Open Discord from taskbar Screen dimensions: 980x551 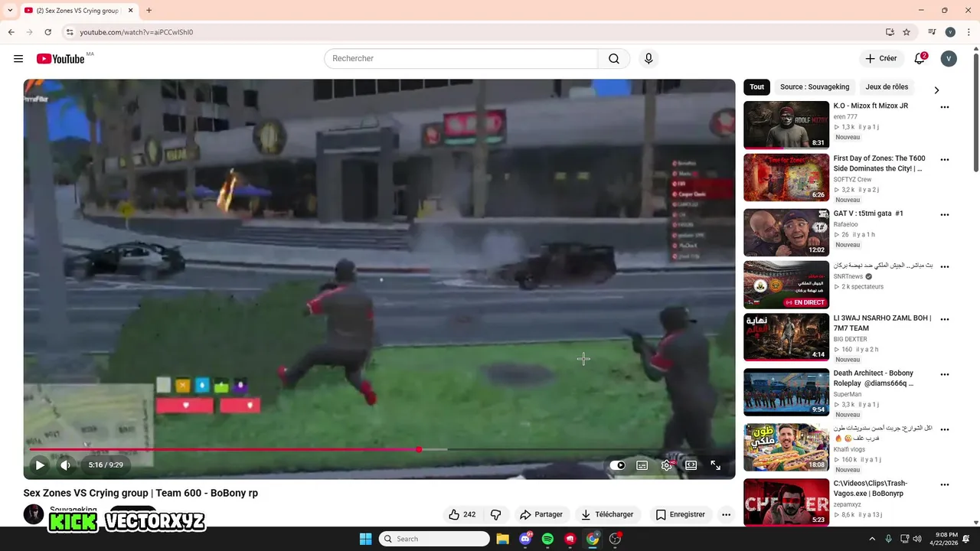click(x=525, y=539)
